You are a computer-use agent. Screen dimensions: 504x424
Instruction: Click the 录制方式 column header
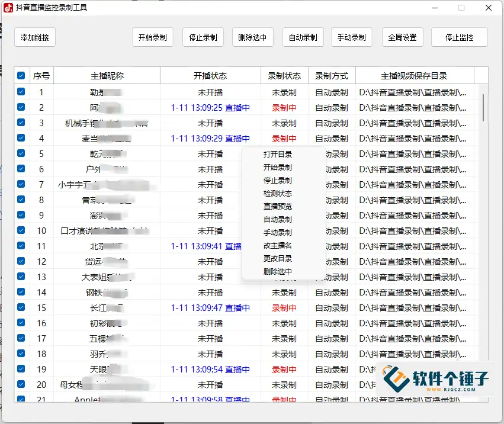[332, 76]
